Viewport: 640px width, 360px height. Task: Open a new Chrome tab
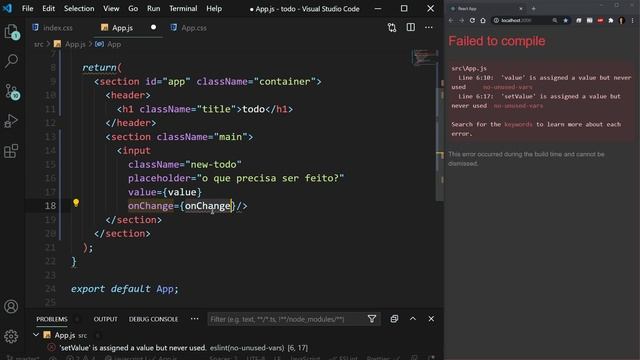pyautogui.click(x=533, y=9)
